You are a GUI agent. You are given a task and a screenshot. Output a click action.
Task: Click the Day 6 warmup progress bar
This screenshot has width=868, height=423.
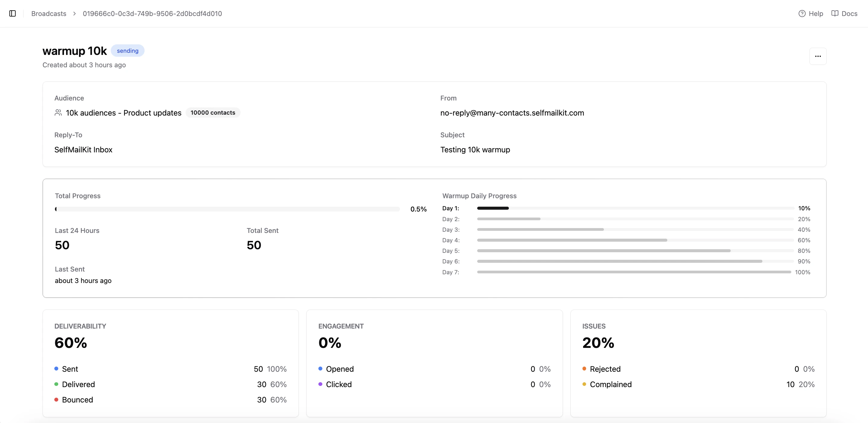coord(635,261)
